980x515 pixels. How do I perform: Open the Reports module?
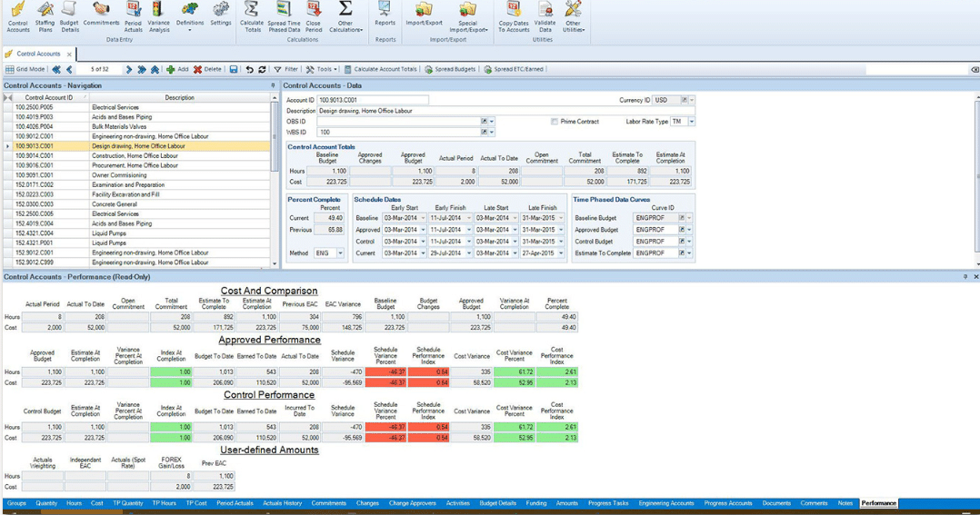coord(385,14)
